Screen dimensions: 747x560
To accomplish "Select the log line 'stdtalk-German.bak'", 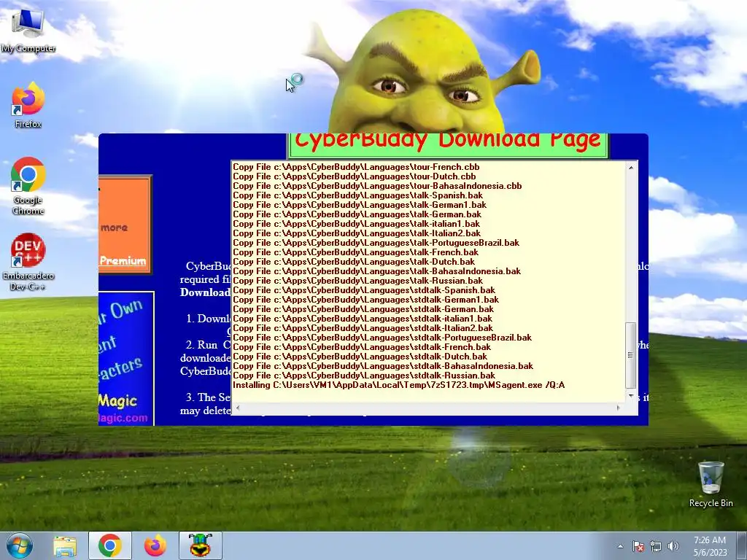I will pyautogui.click(x=363, y=309).
